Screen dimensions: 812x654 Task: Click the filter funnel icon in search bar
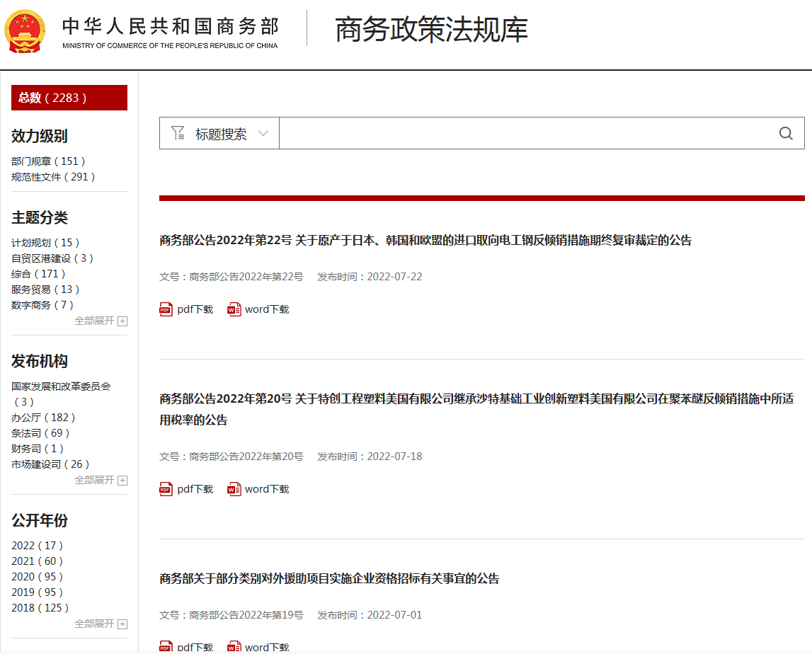pyautogui.click(x=178, y=133)
